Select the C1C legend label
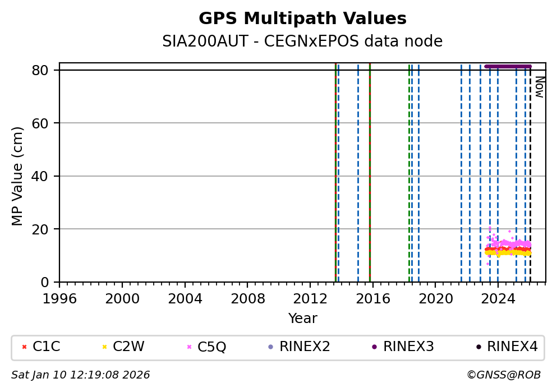557x392 pixels. click(x=46, y=347)
